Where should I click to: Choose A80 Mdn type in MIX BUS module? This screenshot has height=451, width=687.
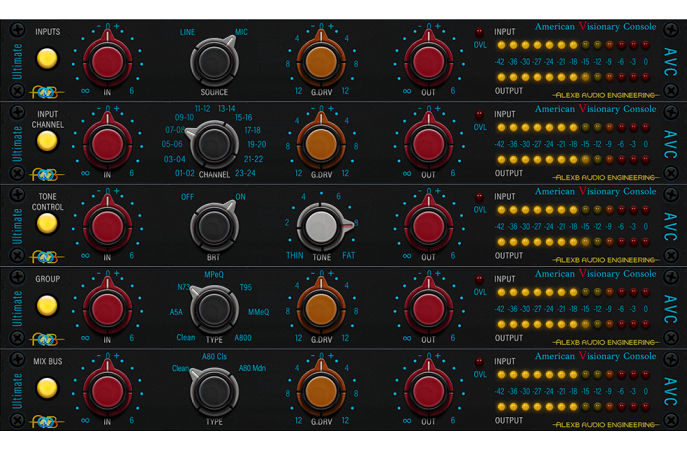point(252,369)
